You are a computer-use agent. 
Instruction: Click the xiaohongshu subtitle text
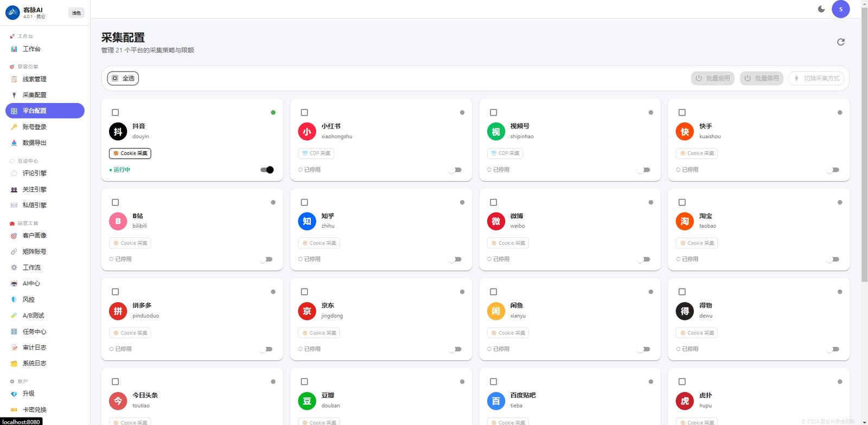(337, 137)
